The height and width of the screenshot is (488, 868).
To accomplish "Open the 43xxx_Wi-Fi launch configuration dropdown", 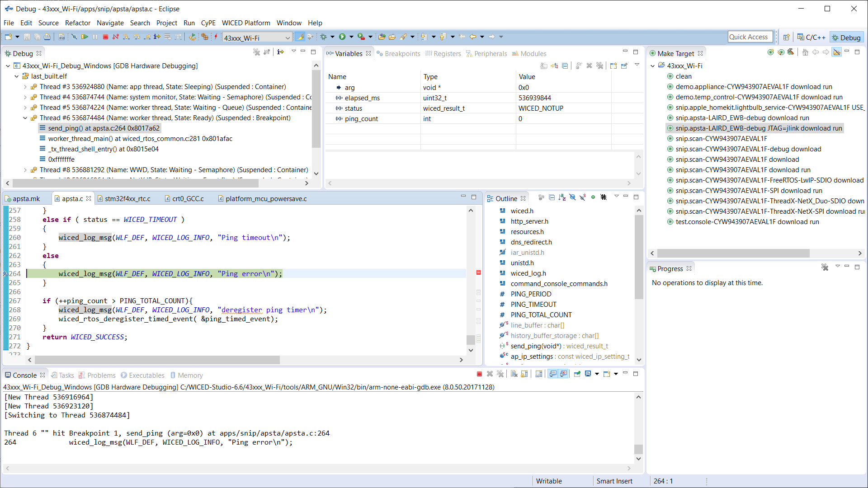I will tap(288, 38).
